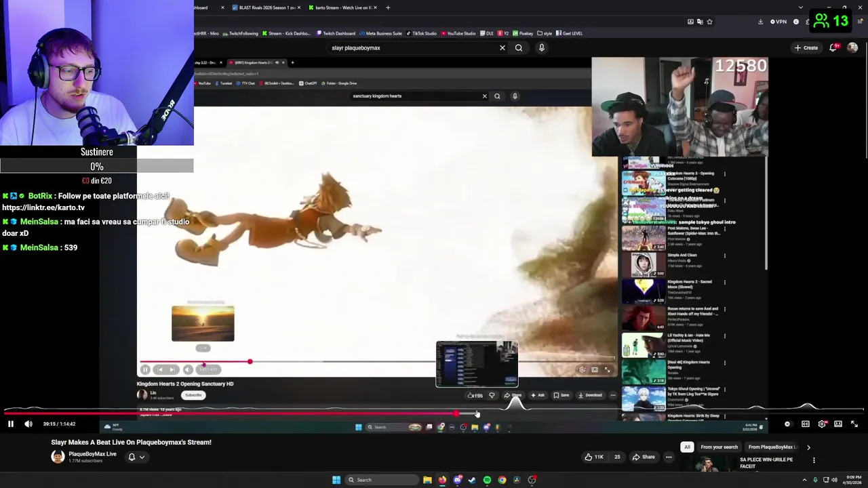Open PlaqueBoyMax Live channel name link
Image resolution: width=868 pixels, height=488 pixels.
[x=92, y=454]
